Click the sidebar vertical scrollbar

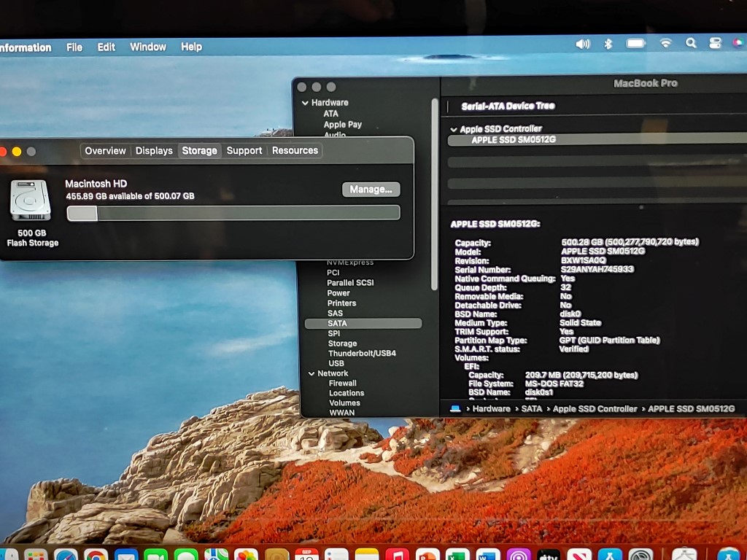[x=434, y=194]
